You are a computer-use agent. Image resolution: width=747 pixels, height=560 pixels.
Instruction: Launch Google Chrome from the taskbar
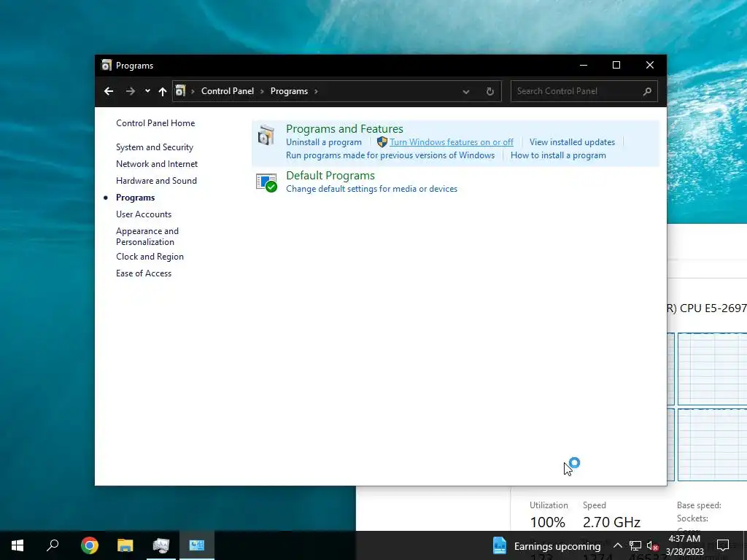tap(90, 545)
